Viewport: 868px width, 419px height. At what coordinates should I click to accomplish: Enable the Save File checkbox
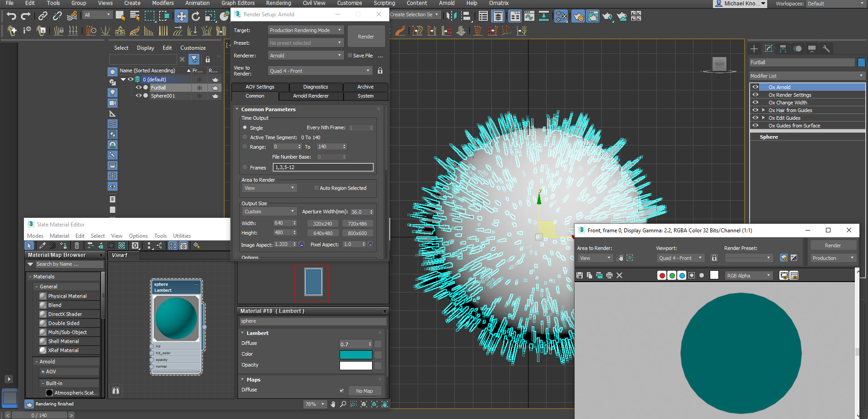click(350, 56)
